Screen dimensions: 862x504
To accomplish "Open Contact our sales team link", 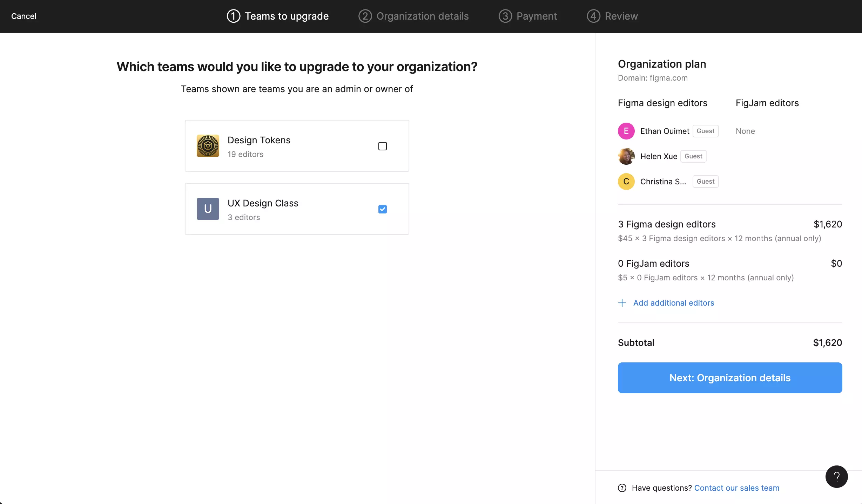I will 736,488.
